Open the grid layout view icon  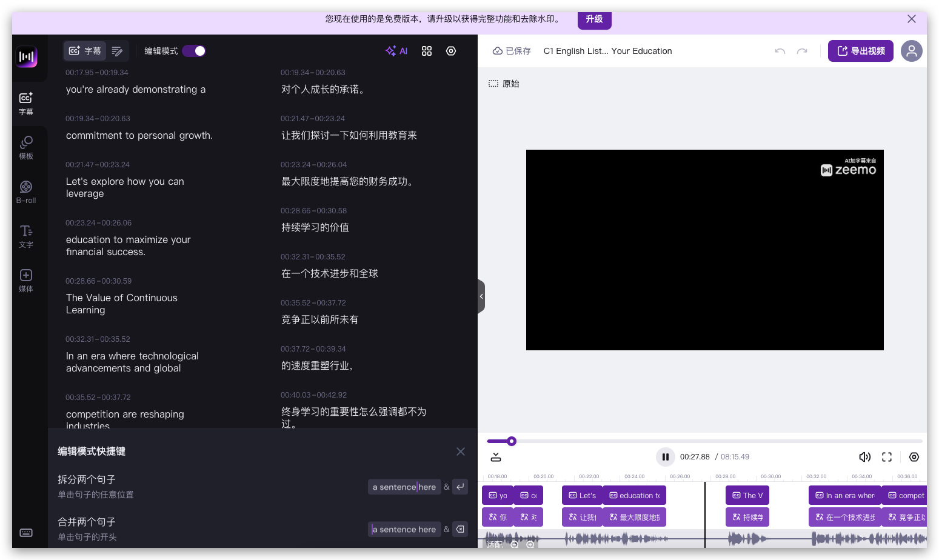(427, 51)
